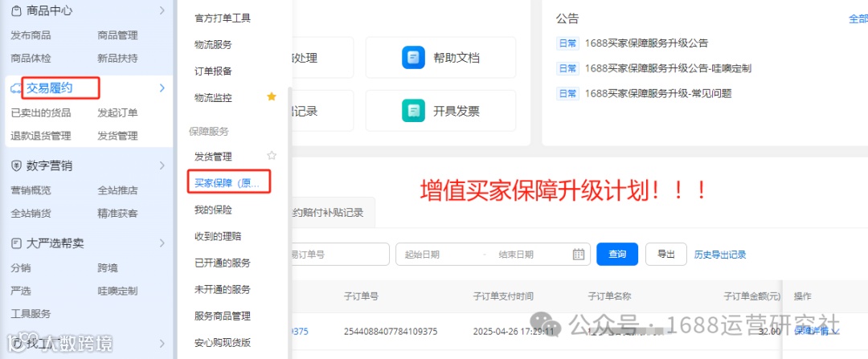This screenshot has height=359, width=868.
Task: Open announcement ending with 哇噢定制
Action: tap(668, 68)
